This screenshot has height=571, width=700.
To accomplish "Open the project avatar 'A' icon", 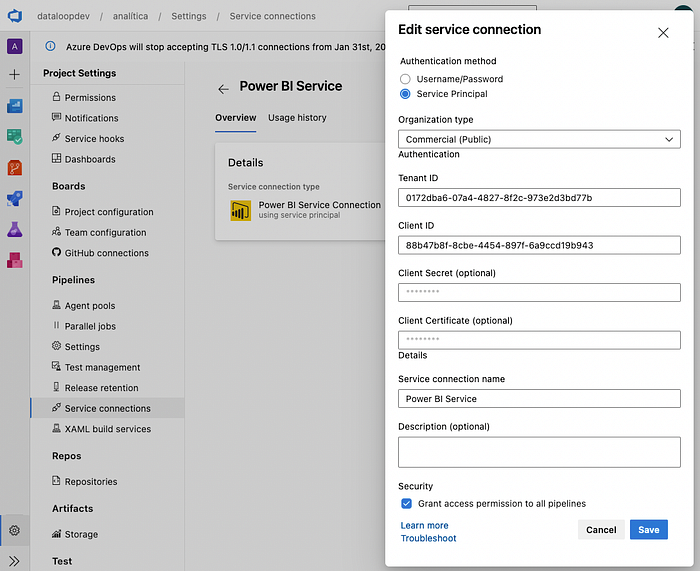I will [x=15, y=46].
